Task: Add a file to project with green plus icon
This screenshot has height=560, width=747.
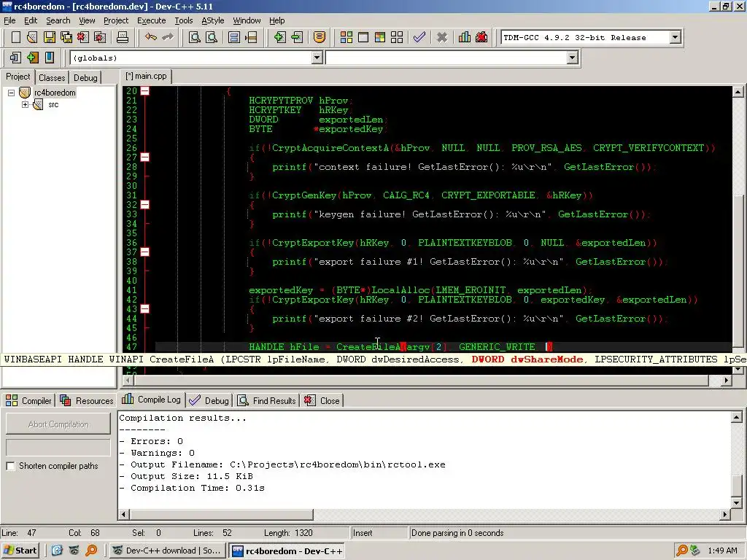Action: coord(279,37)
